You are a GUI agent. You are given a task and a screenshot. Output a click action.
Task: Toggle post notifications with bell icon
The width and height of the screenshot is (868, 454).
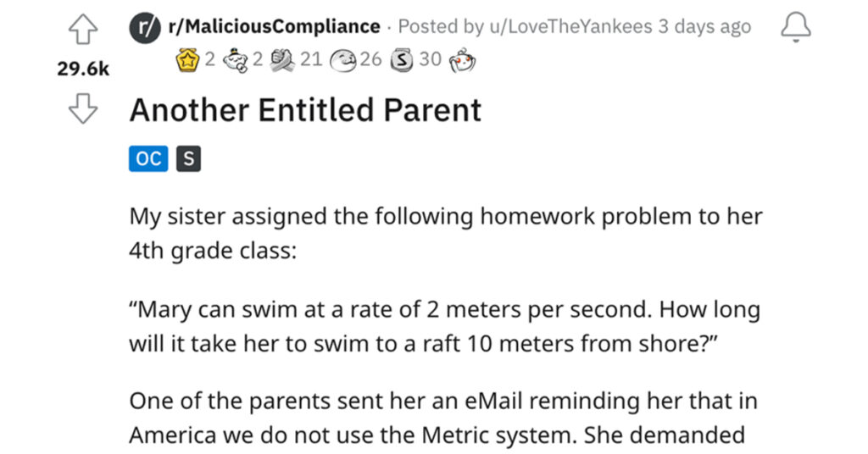pos(795,27)
